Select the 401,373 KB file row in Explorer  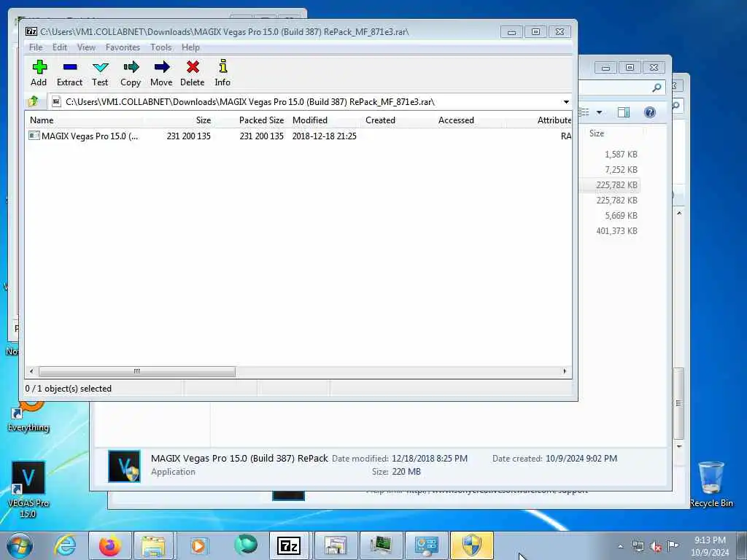pos(616,230)
